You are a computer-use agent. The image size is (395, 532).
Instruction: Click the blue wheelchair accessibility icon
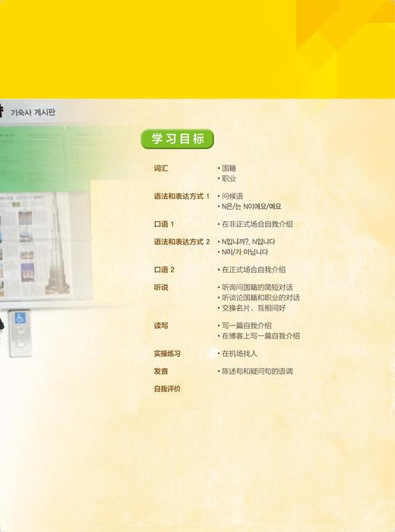[20, 318]
